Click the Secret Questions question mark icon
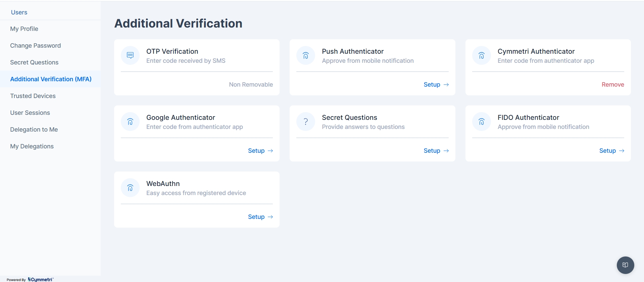The height and width of the screenshot is (282, 644). click(x=306, y=122)
